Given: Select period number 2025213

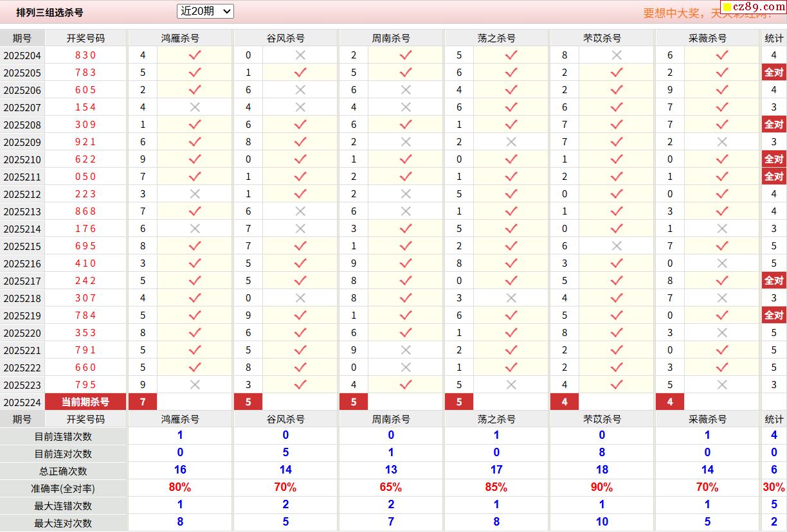Looking at the screenshot, I should [x=23, y=211].
